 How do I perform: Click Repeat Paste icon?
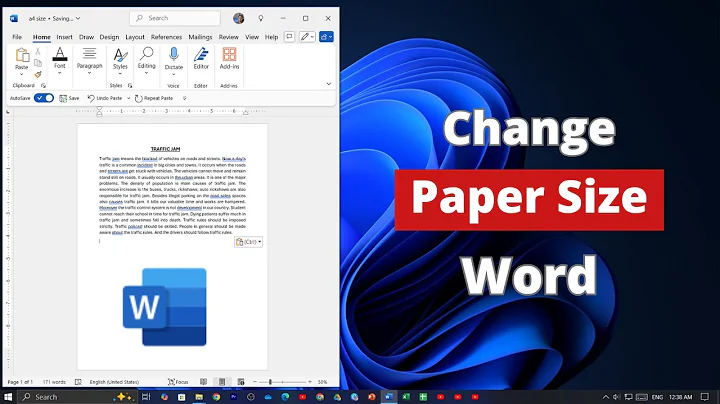coord(139,98)
